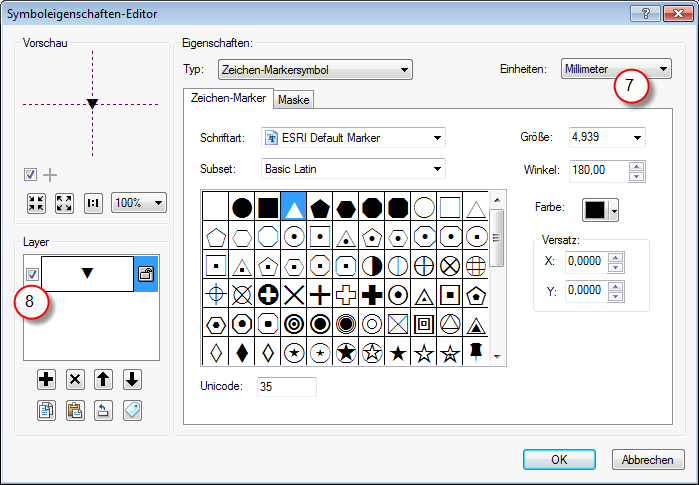The width and height of the screenshot is (699, 485).
Task: Click the Add Layer plus button
Action: click(46, 379)
